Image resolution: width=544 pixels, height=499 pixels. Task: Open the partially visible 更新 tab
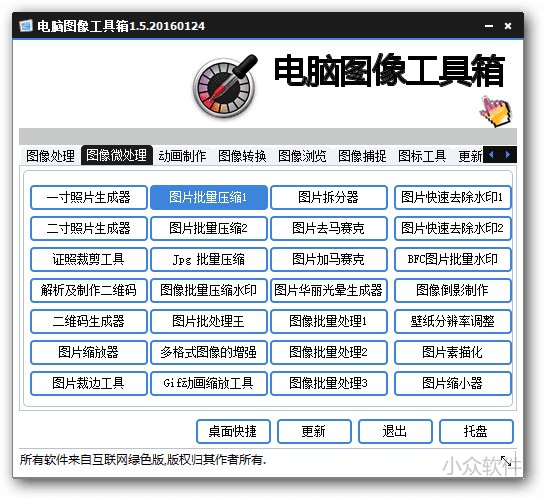coord(470,156)
